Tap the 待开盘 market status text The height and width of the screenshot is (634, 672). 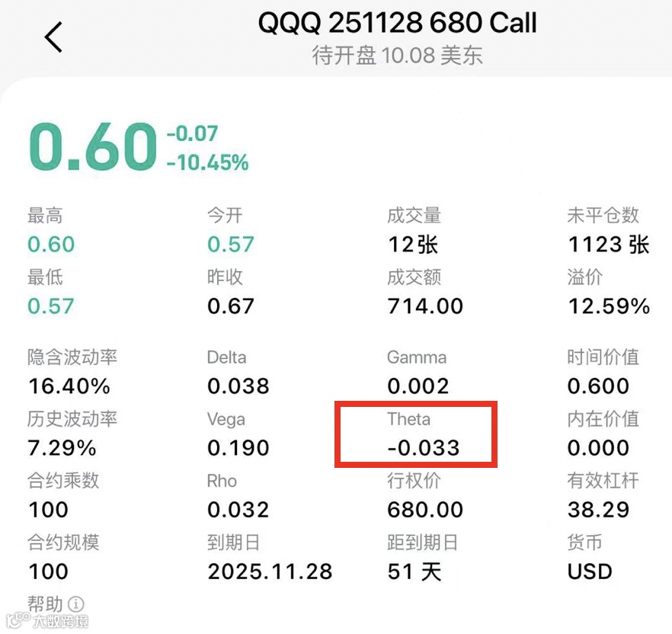tap(344, 56)
